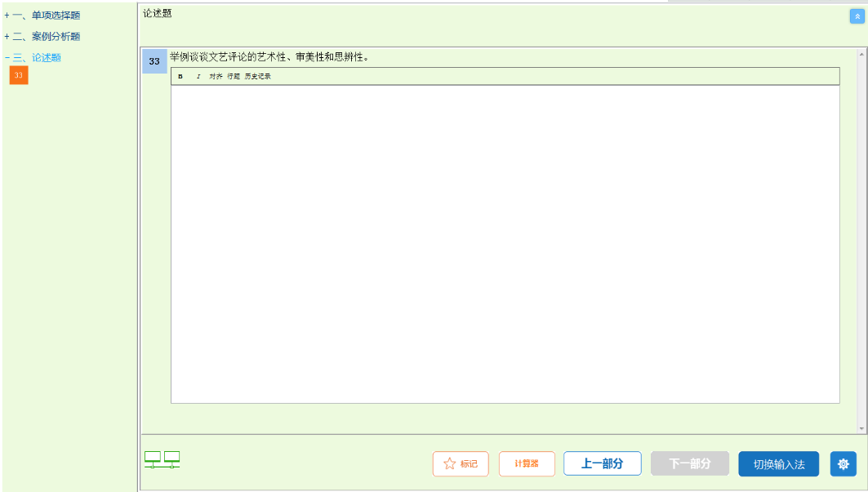Toggle bold (B) formatting in editor toolbar
868x492 pixels.
click(x=180, y=77)
